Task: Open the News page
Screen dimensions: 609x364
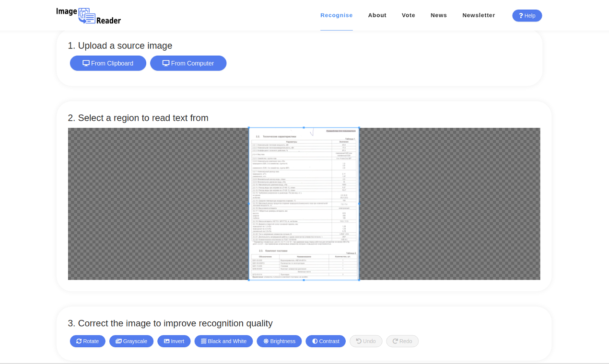Action: pos(439,15)
